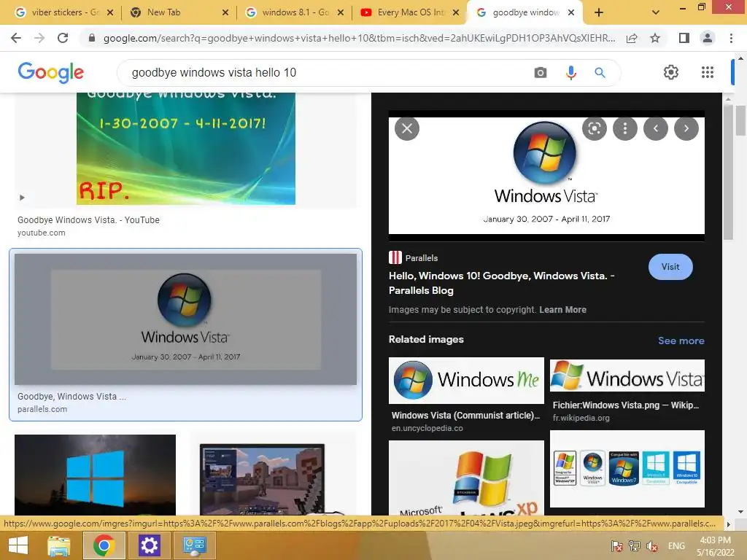Open PC settings gear on taskbar

(149, 545)
